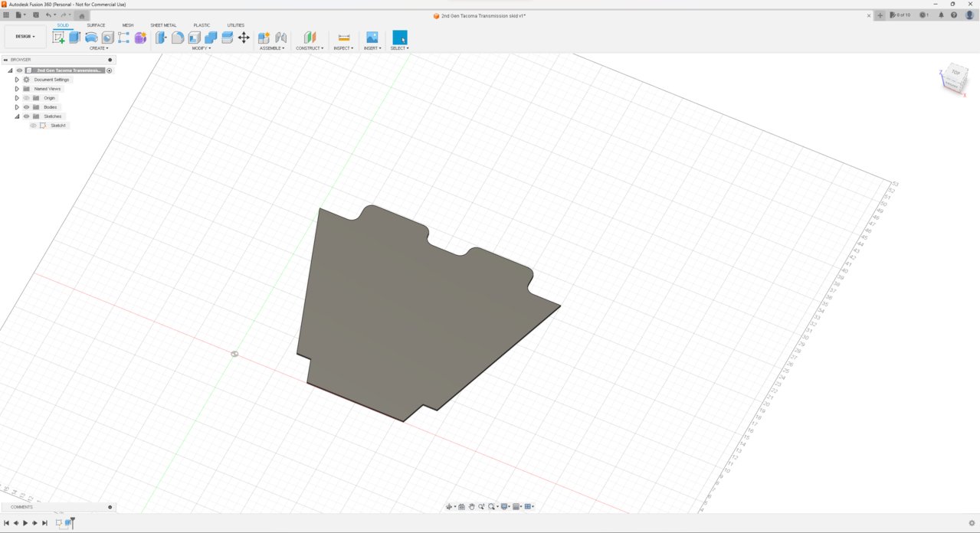This screenshot has height=533, width=980.
Task: Open the Inspect dropdown menu
Action: pyautogui.click(x=343, y=48)
